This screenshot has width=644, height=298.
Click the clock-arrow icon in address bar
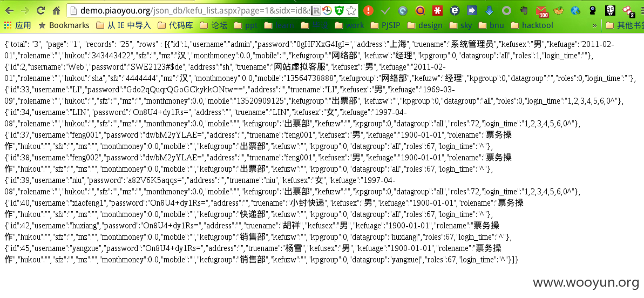327,11
